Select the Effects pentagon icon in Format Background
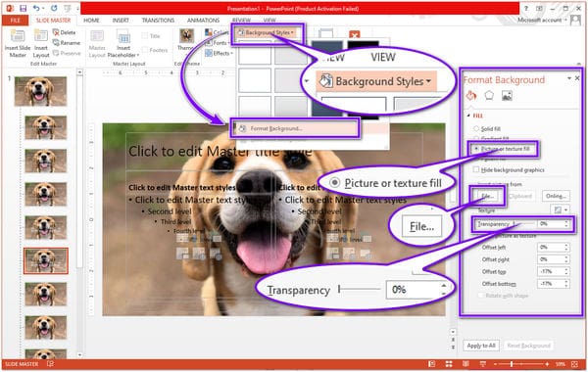The image size is (588, 372). tap(489, 96)
